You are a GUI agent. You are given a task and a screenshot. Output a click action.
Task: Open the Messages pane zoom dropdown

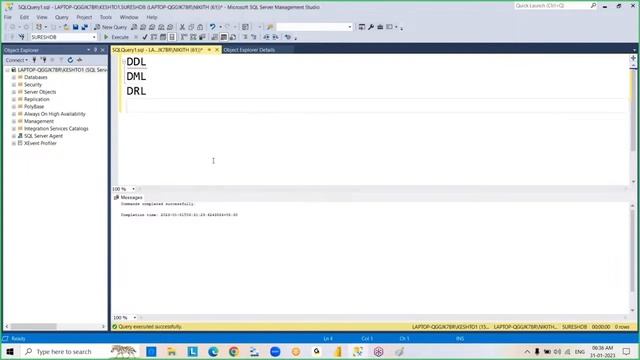(134, 318)
